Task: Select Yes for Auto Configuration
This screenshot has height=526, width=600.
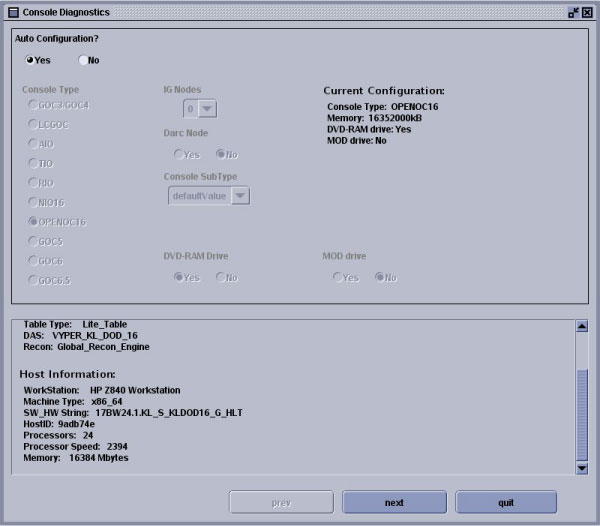Action: [x=30, y=60]
